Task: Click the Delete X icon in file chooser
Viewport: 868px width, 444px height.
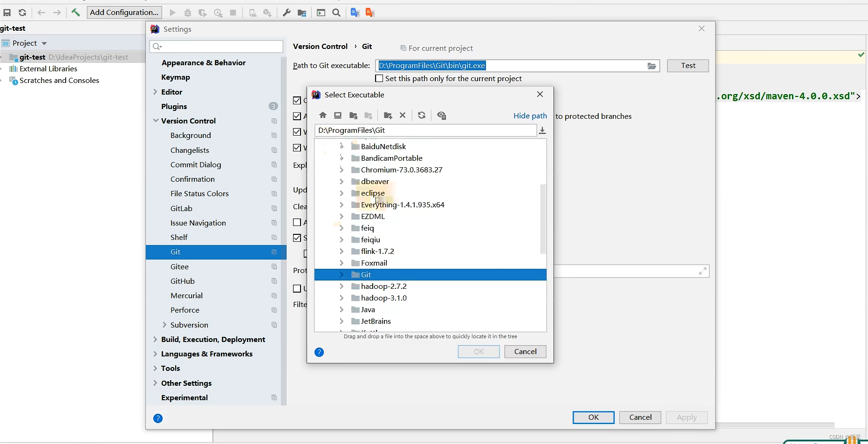Action: [403, 115]
